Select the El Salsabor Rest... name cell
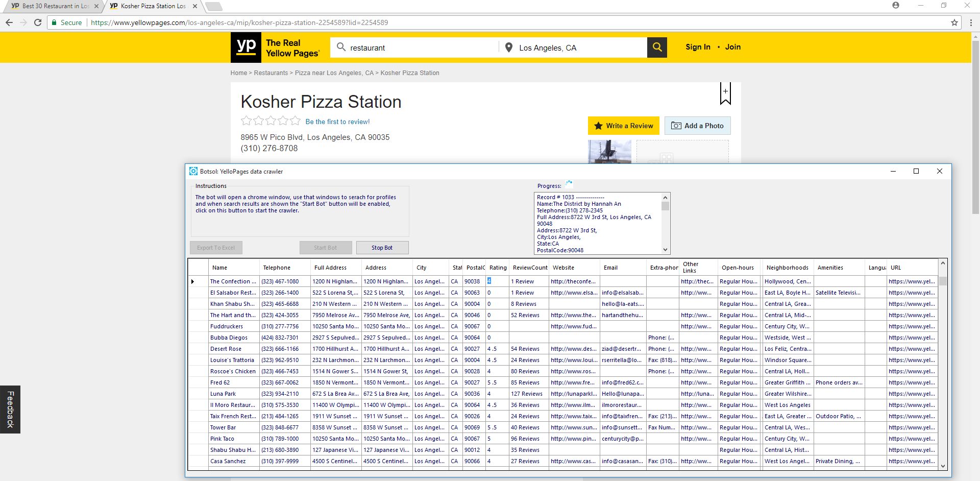Screen dimensions: 980x481 coord(234,293)
